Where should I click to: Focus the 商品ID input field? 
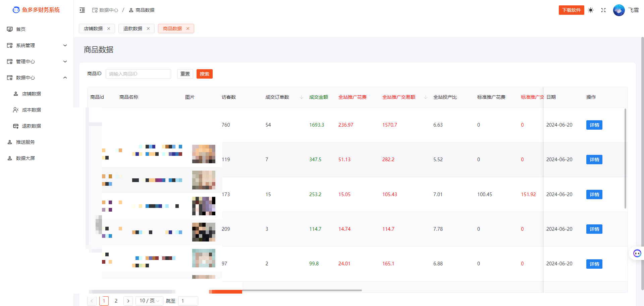click(x=138, y=74)
